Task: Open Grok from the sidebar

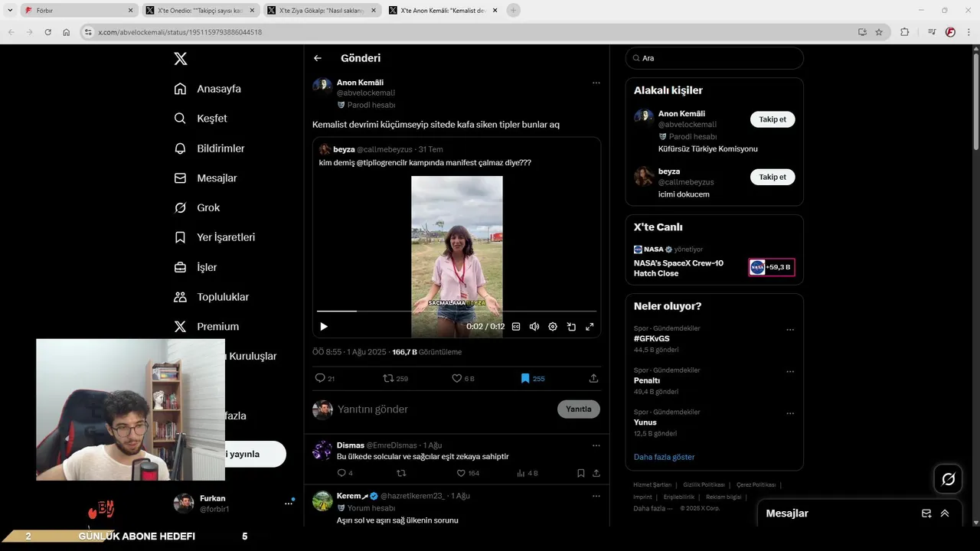Action: coord(197,208)
